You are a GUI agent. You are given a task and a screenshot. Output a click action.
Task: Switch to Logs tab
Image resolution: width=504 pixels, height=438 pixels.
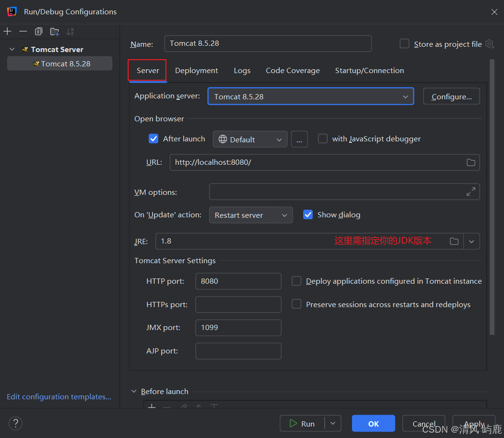pyautogui.click(x=242, y=70)
